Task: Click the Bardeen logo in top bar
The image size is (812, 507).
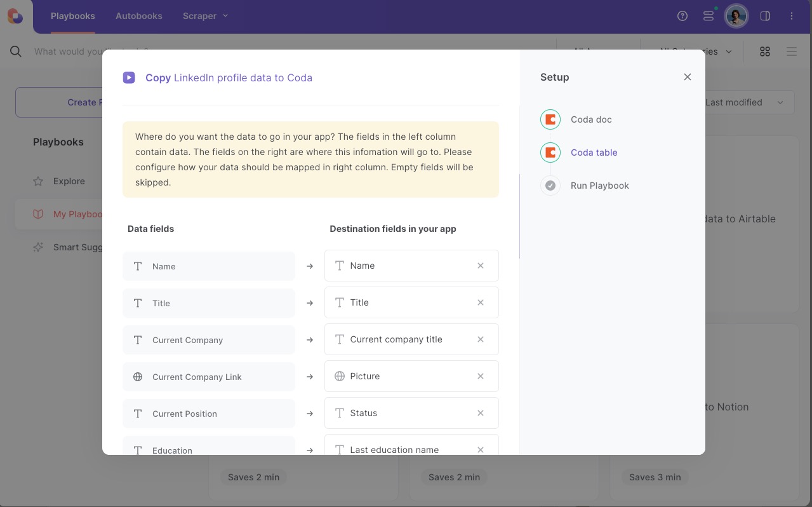Action: pos(15,16)
